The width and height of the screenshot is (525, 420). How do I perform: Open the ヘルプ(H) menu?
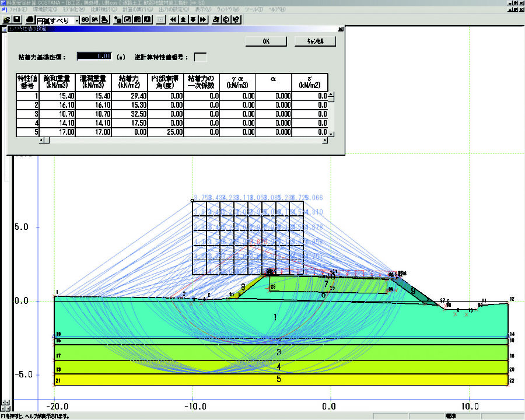click(x=277, y=9)
